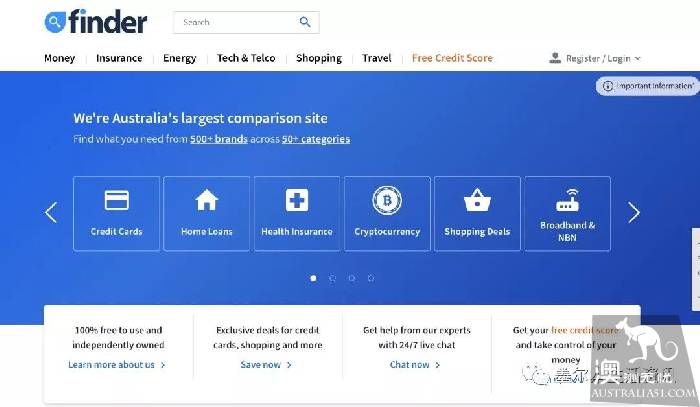Click the Home Loans label text
The height and width of the screenshot is (407, 700).
point(207,232)
